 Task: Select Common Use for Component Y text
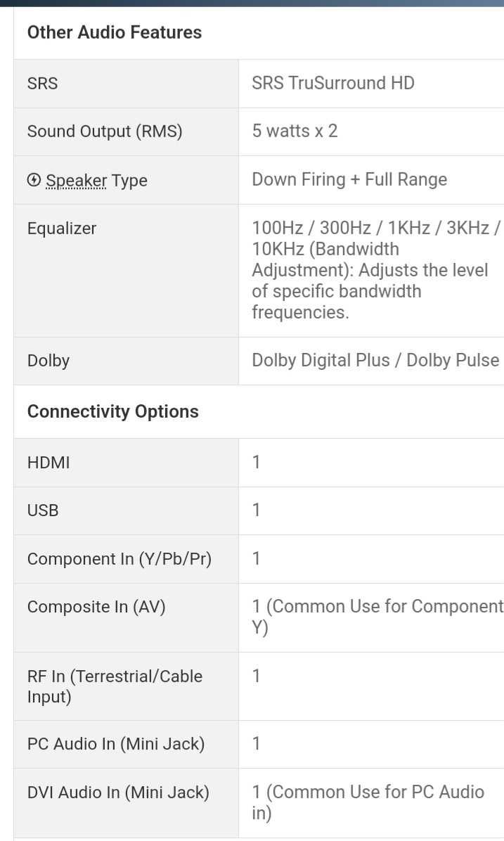point(377,616)
